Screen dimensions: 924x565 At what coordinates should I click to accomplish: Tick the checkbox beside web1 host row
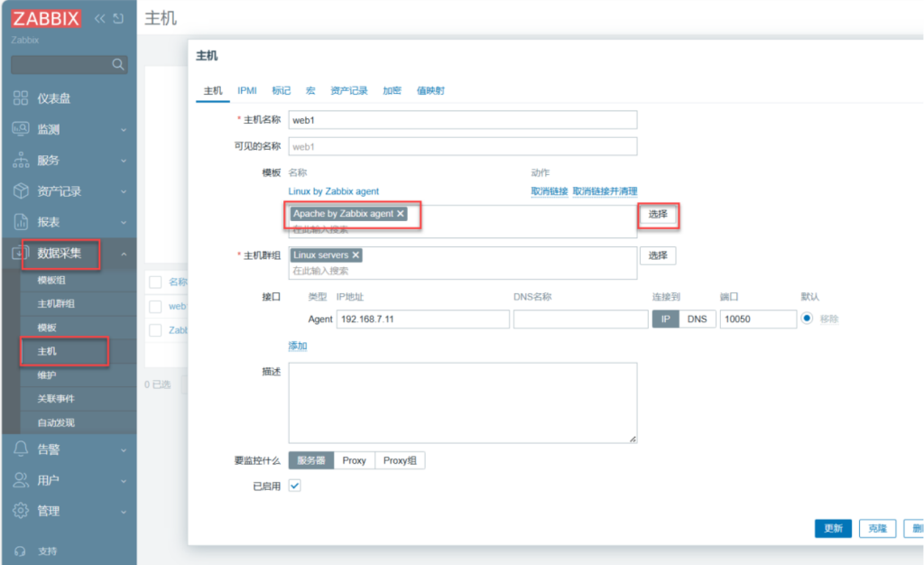[x=155, y=306]
